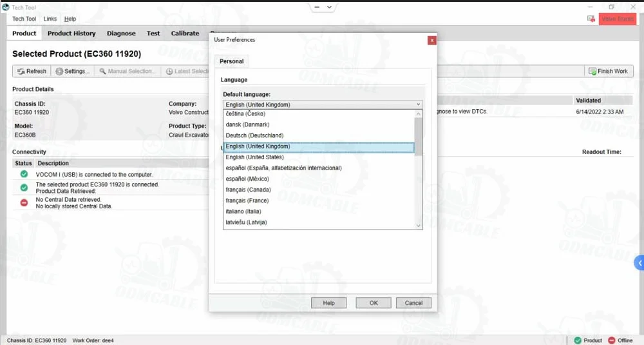Open the Diagnose tab
644x345 pixels.
coord(121,34)
